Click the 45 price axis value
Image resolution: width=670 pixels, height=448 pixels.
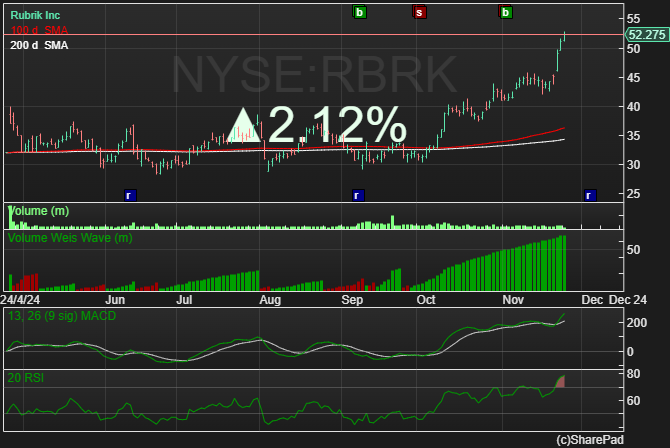click(633, 78)
